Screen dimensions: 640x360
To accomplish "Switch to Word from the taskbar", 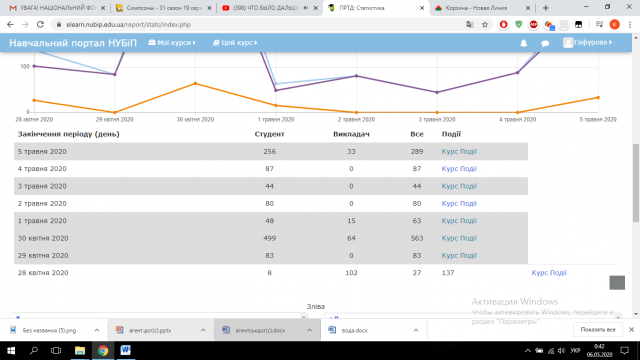I will [125, 351].
